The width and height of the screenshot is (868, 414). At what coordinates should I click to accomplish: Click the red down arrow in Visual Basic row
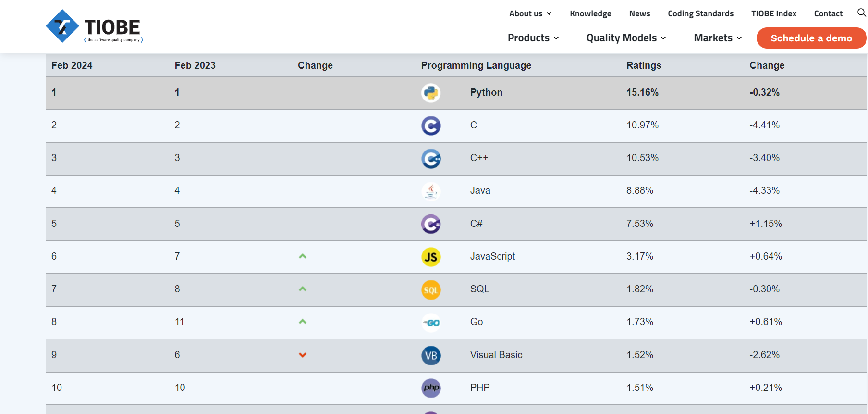coord(303,355)
